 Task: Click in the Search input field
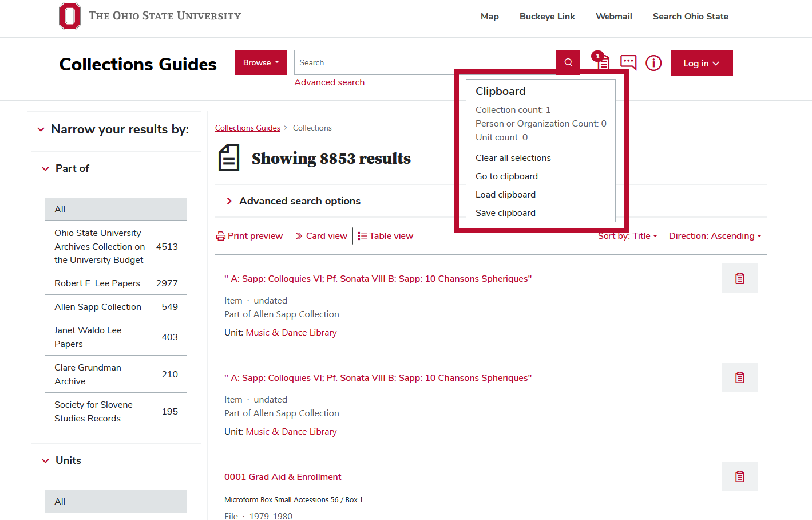(425, 62)
